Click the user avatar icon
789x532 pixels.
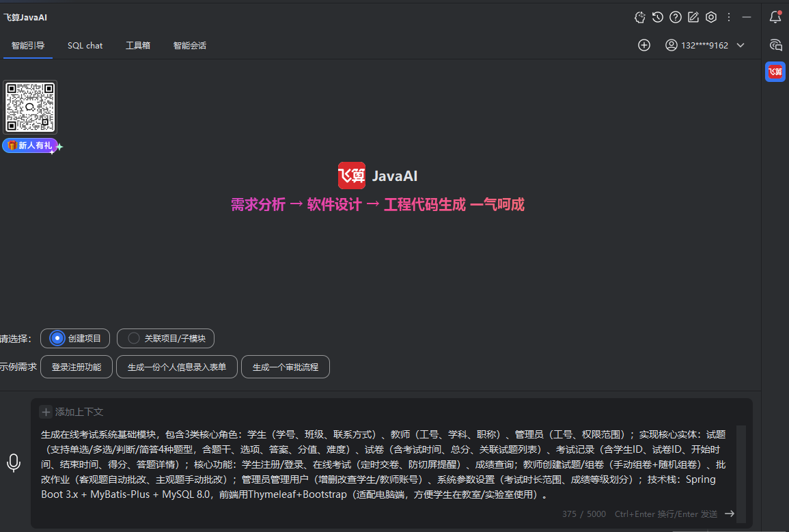click(672, 45)
